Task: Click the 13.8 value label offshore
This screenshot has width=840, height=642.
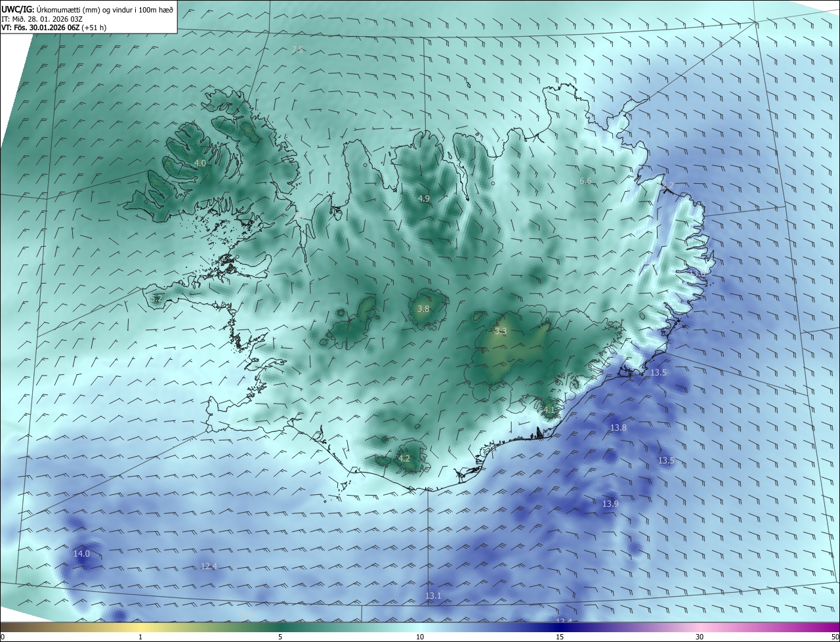Action: point(618,427)
